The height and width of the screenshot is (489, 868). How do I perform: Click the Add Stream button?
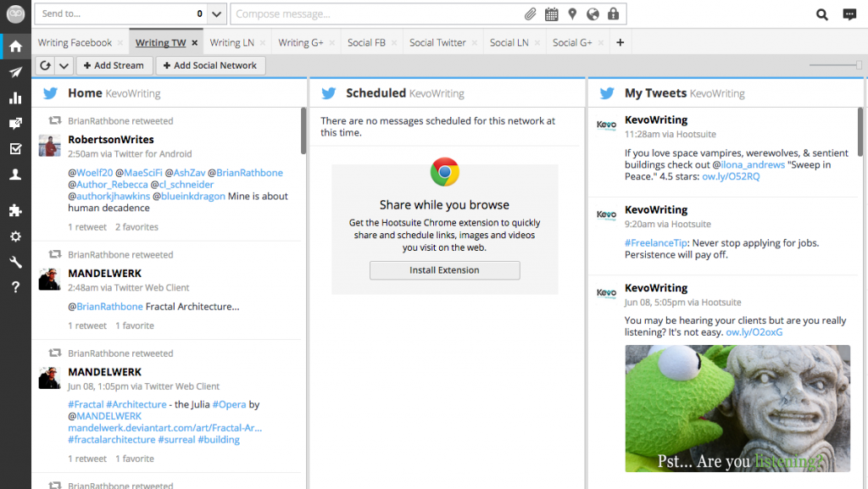[114, 65]
